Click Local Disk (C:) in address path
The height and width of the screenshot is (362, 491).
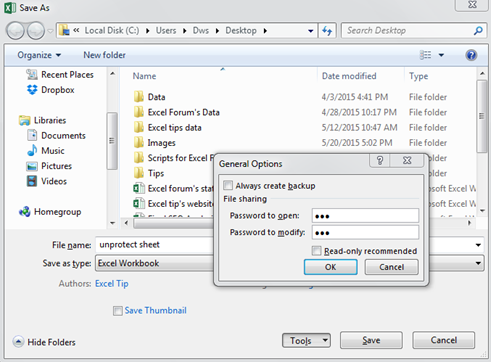(x=112, y=31)
